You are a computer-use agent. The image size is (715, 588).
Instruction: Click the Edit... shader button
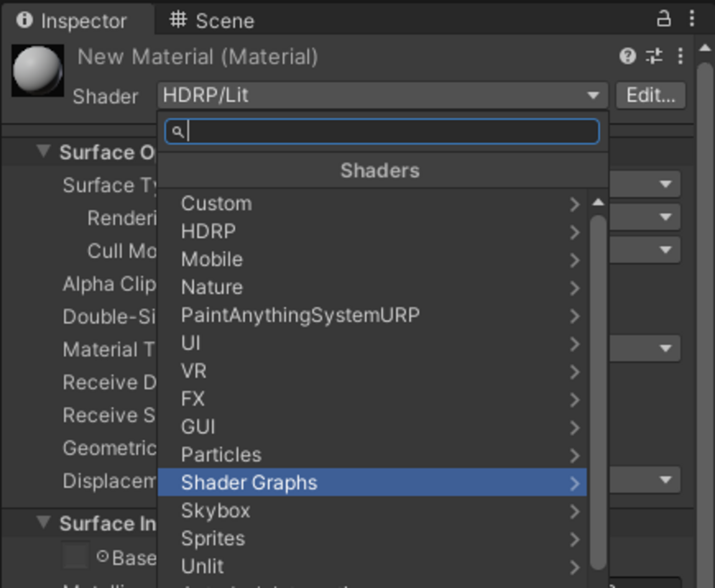650,96
